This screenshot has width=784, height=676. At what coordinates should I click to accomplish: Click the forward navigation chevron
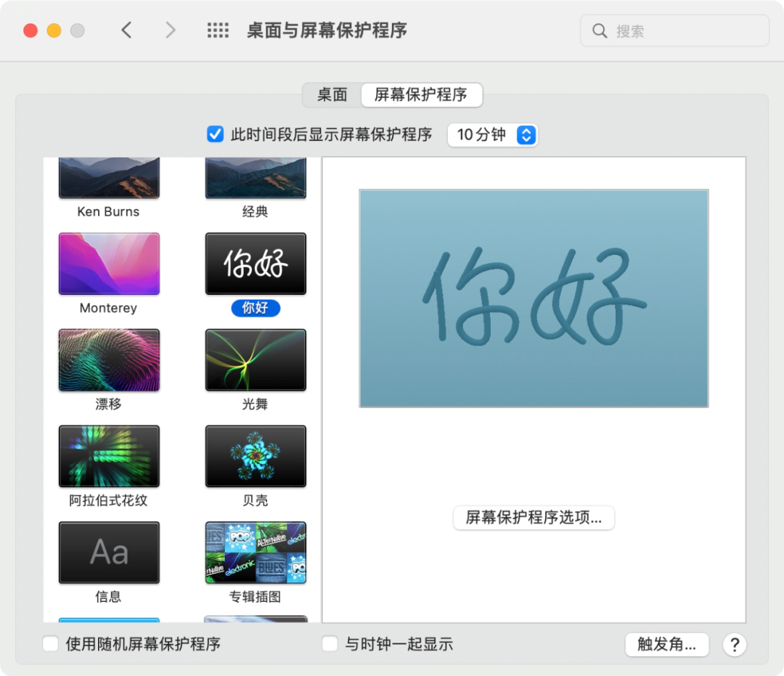170,30
